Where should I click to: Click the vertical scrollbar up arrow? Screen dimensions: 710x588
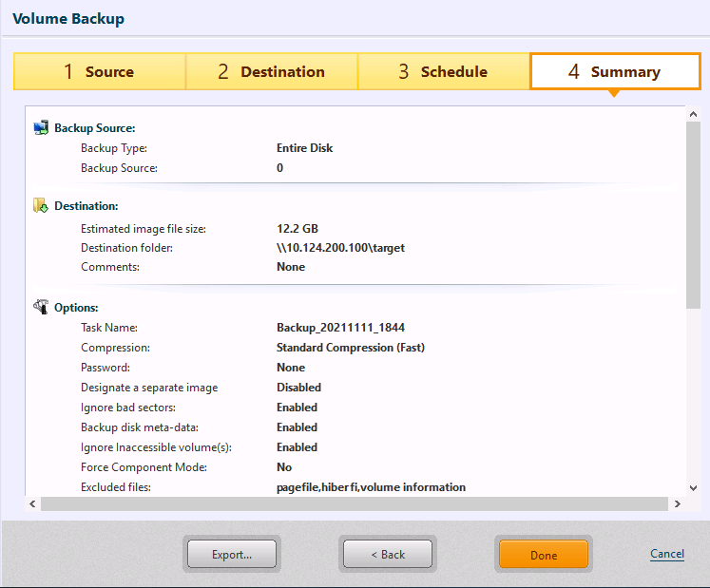click(693, 114)
